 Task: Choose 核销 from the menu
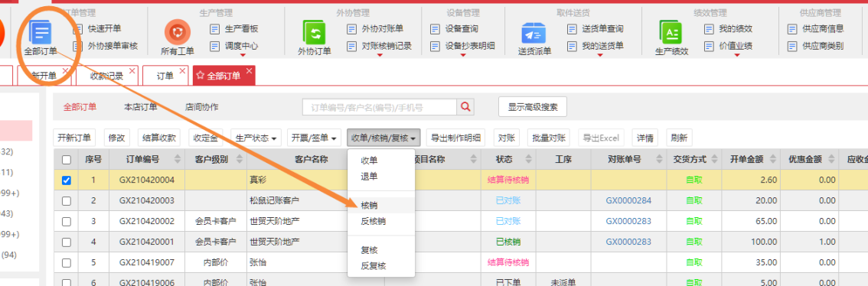tap(381, 205)
